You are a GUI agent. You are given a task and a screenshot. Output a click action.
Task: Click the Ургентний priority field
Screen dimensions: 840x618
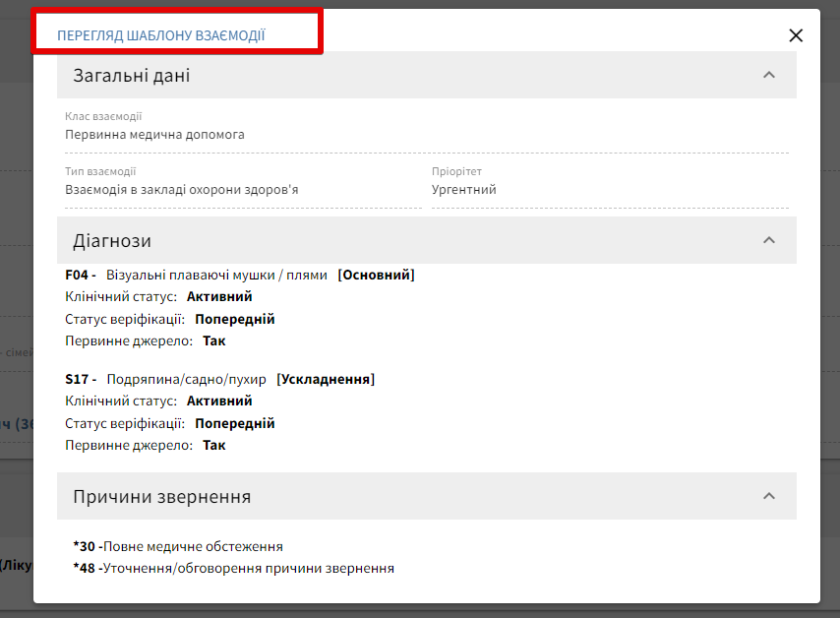click(464, 190)
